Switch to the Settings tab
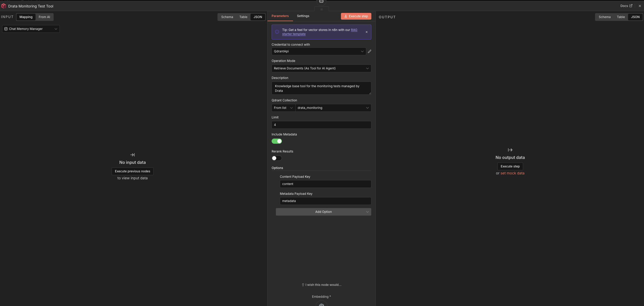The height and width of the screenshot is (306, 644). pos(303,16)
